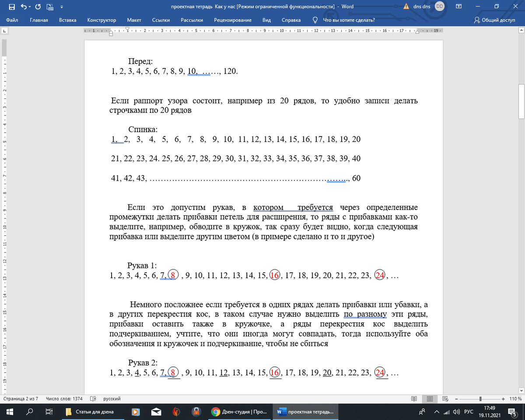Switch to the Главная tab
The image size is (525, 420).
click(39, 20)
